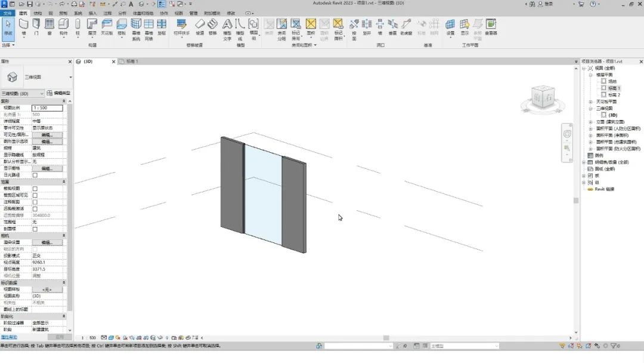This screenshot has width=644, height=363.
Task: Enable the Crop View (裁剪视图) checkbox
Action: (35, 189)
